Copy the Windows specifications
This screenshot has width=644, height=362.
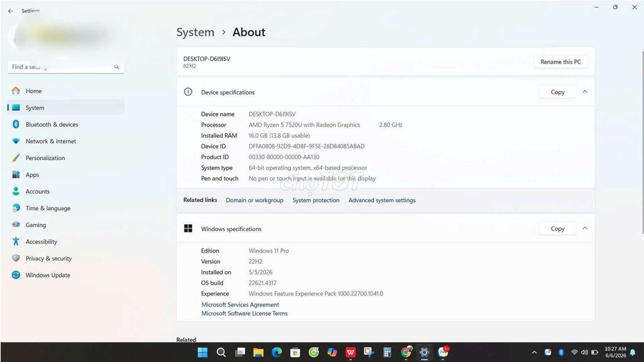(x=557, y=229)
